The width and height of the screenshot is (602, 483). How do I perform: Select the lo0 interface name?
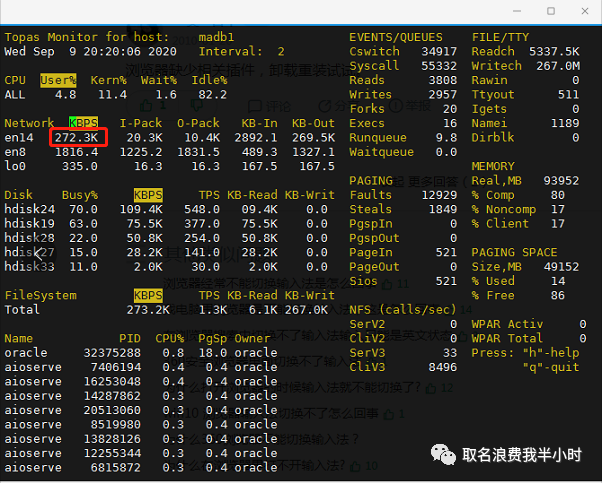[15, 166]
